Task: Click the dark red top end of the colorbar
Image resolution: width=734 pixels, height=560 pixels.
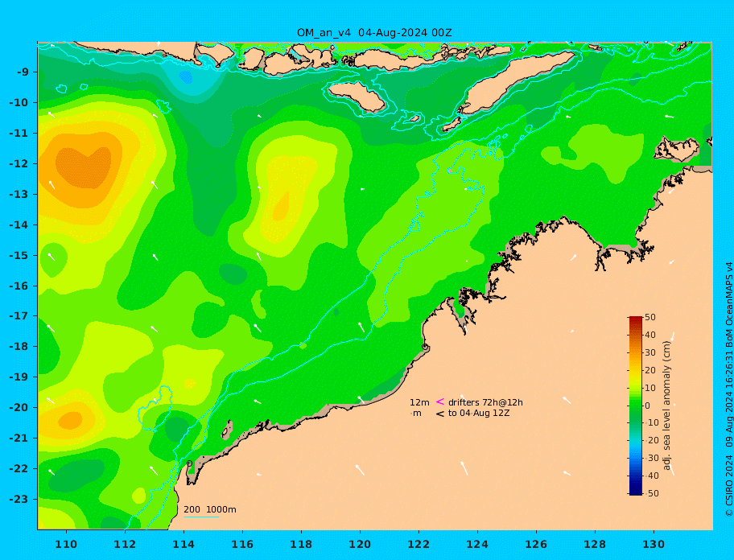Action: tap(636, 320)
